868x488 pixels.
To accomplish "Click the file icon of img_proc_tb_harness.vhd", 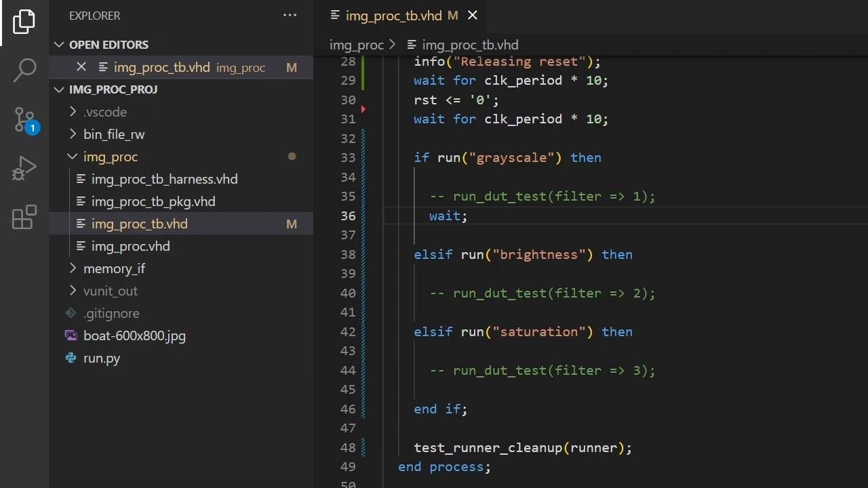I will [x=81, y=179].
